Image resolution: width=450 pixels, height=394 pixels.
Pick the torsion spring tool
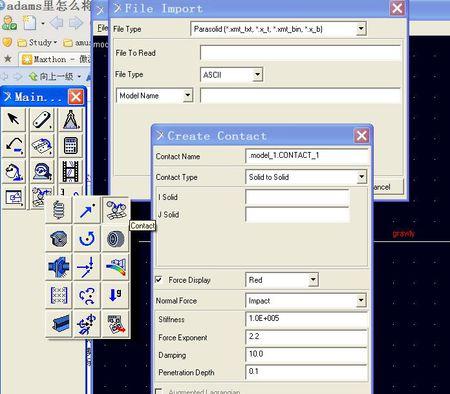tap(58, 239)
